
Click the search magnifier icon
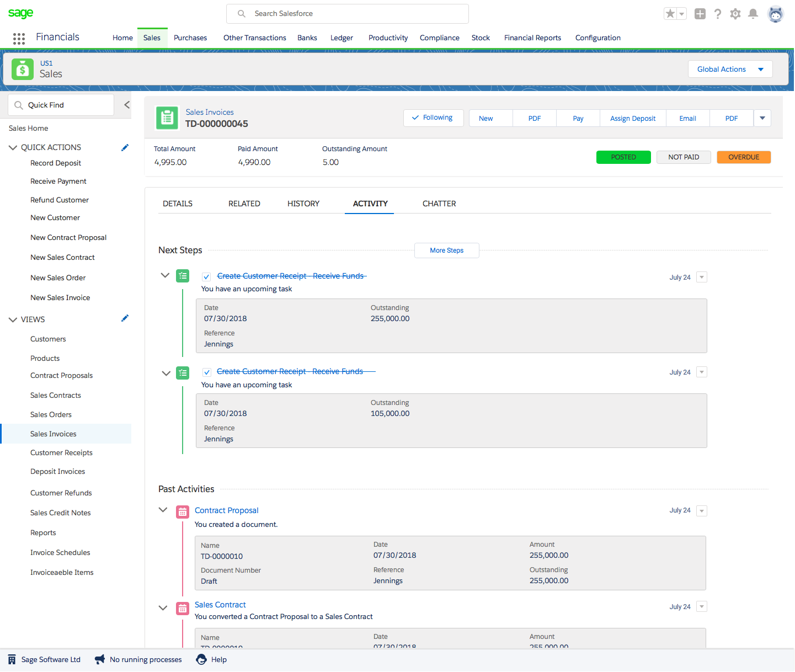click(x=242, y=14)
